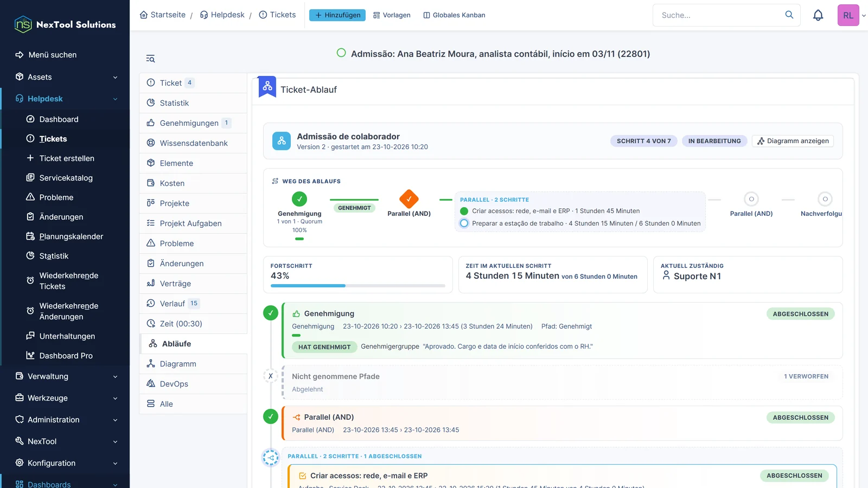Expand the Verwaltung sidebar section

coord(65,376)
